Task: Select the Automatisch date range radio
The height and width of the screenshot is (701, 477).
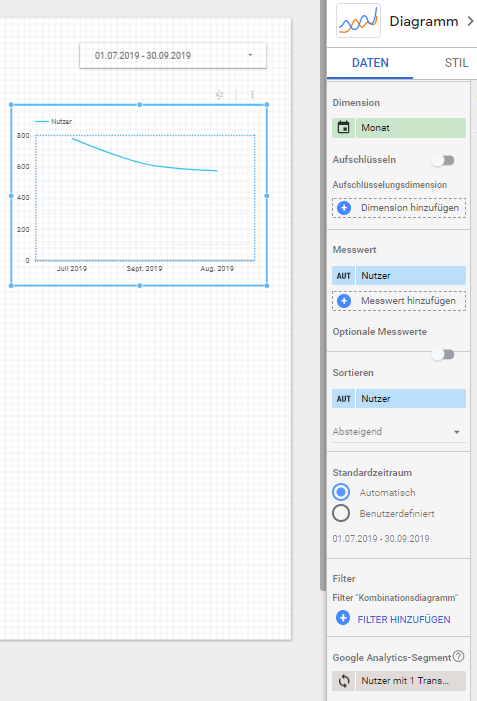Action: (341, 492)
